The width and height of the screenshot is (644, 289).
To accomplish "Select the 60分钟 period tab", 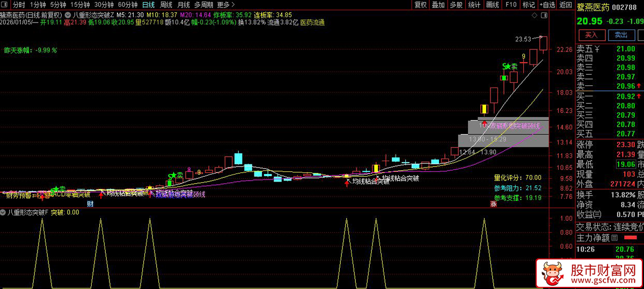I will tap(128, 5).
